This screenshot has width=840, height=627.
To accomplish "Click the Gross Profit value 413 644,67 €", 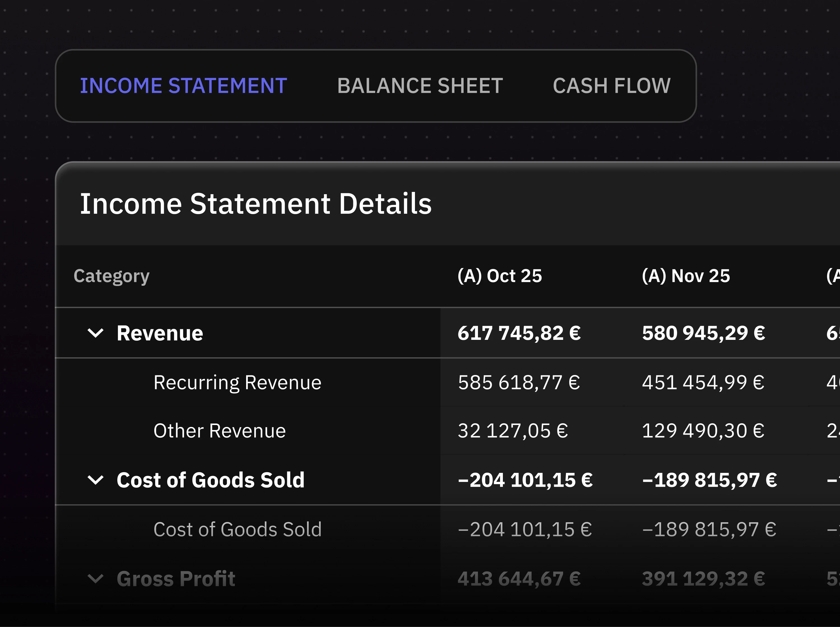I will pyautogui.click(x=519, y=579).
